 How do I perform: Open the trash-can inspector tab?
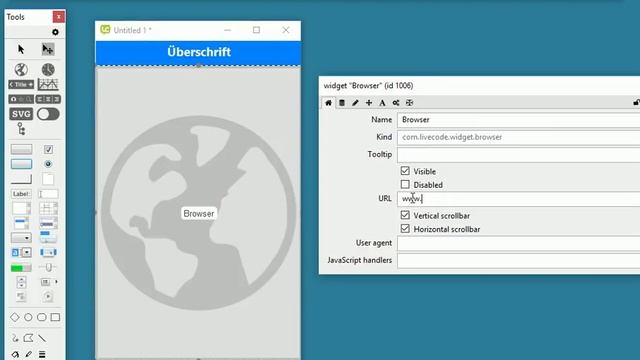[x=342, y=103]
